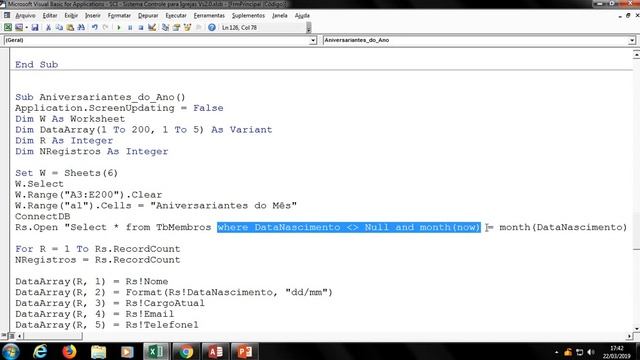Viewport: 640px width, 360px height.
Task: Open the Formatar menu
Action: pos(119,16)
